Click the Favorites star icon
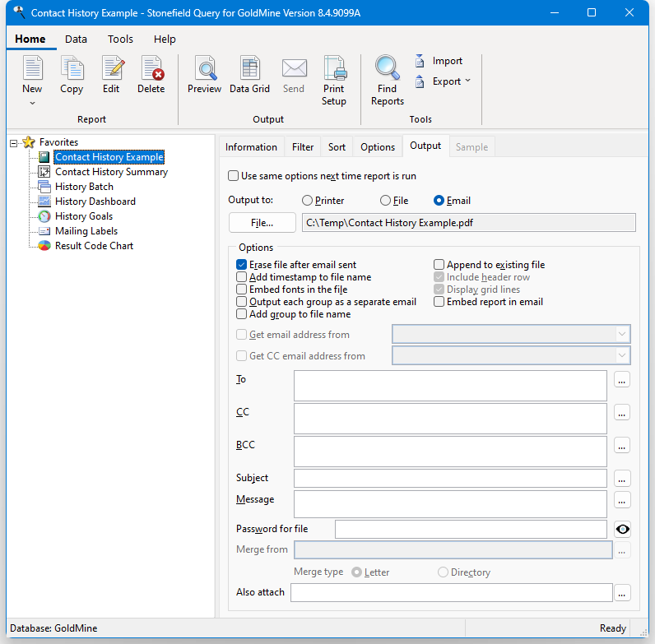The height and width of the screenshot is (644, 655). tap(29, 142)
